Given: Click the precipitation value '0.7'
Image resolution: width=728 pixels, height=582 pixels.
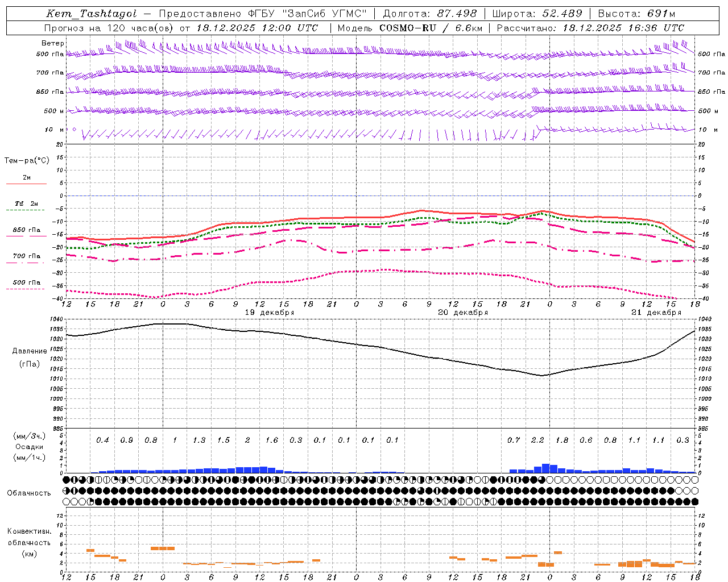Looking at the screenshot, I should tap(514, 440).
